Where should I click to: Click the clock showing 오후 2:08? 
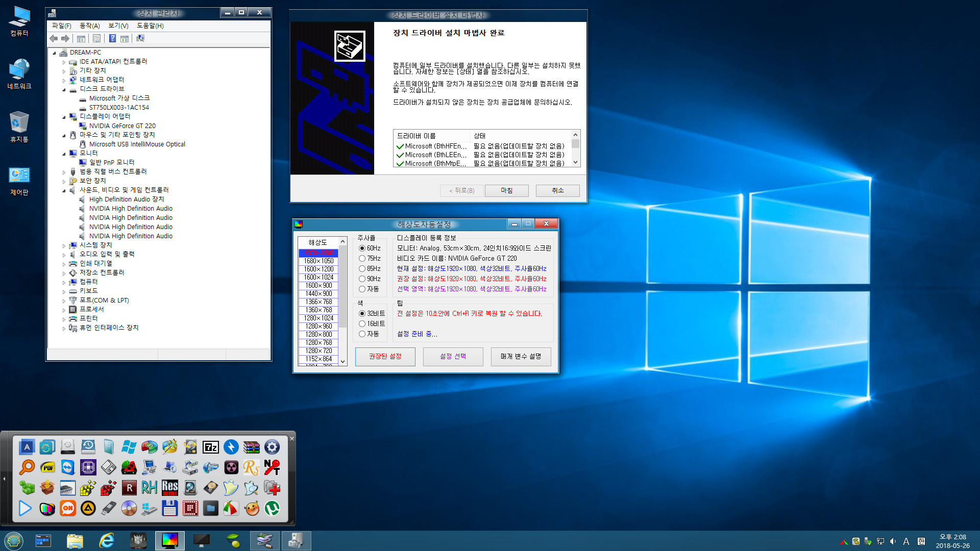tap(952, 537)
